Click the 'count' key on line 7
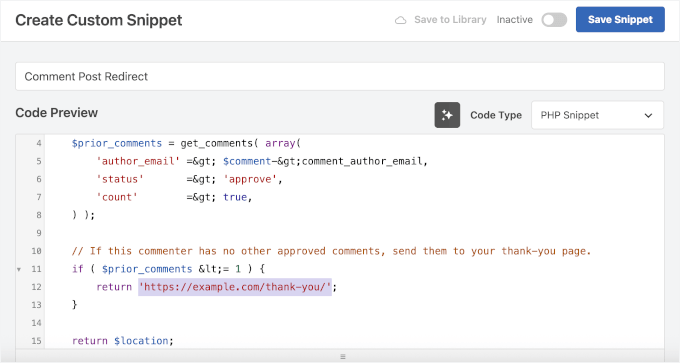The image size is (680, 363). [117, 197]
